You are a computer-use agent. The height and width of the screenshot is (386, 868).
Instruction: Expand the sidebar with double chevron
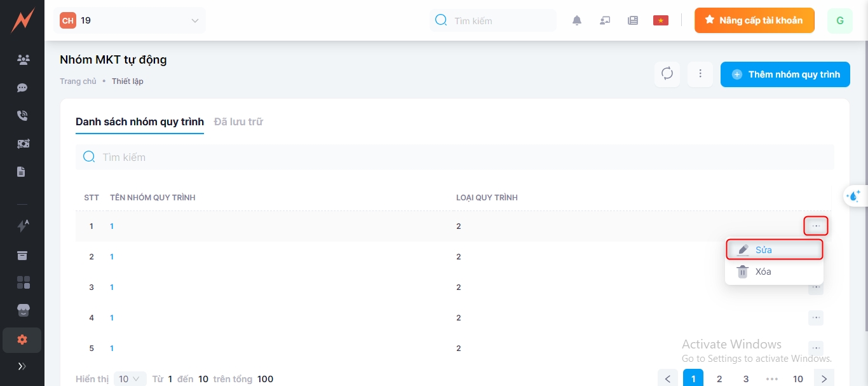coord(22,366)
